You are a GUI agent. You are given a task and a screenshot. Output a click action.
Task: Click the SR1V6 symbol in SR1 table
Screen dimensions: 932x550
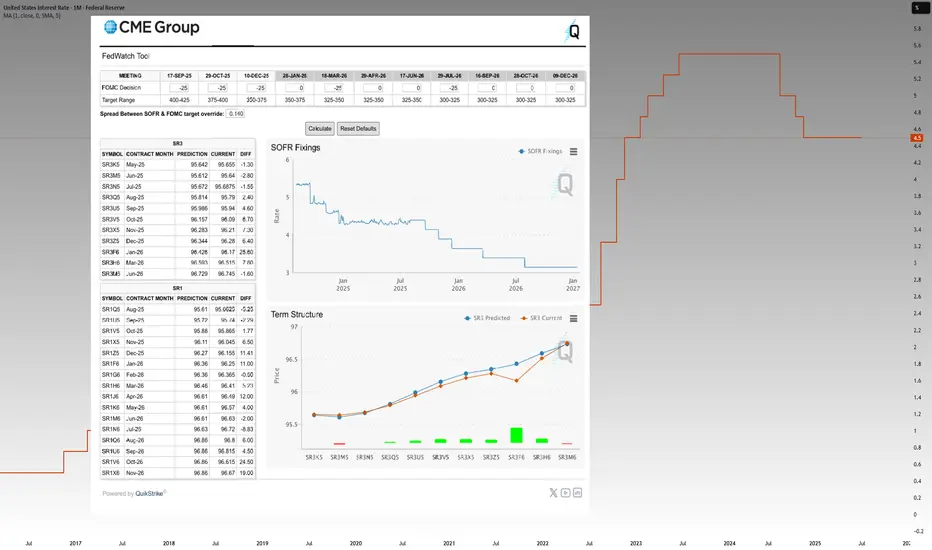click(x=111, y=462)
